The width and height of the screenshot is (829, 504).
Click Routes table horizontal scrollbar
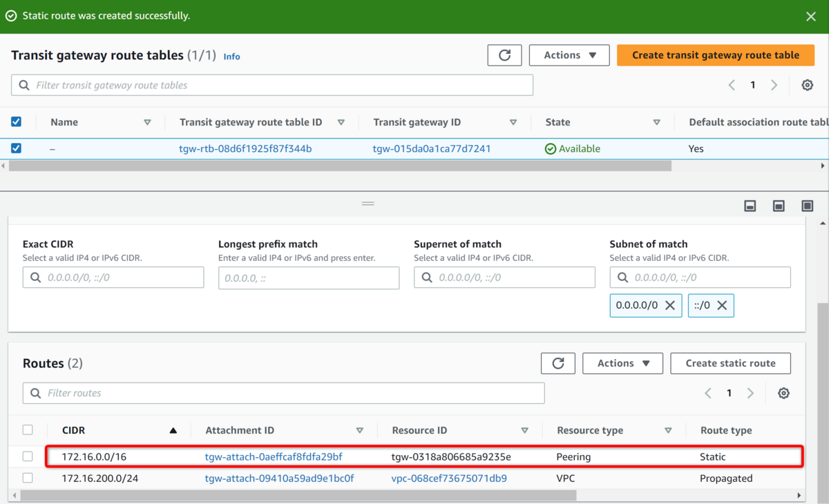[x=298, y=495]
